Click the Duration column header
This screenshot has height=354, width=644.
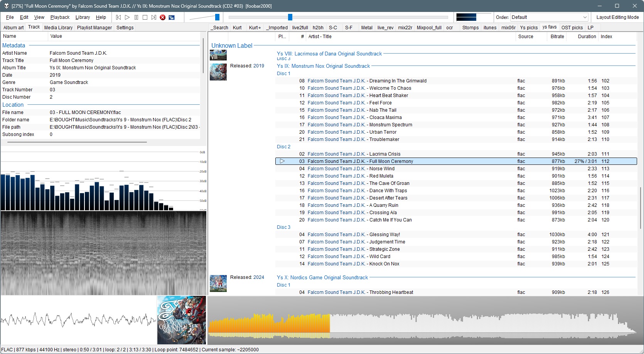pos(587,37)
